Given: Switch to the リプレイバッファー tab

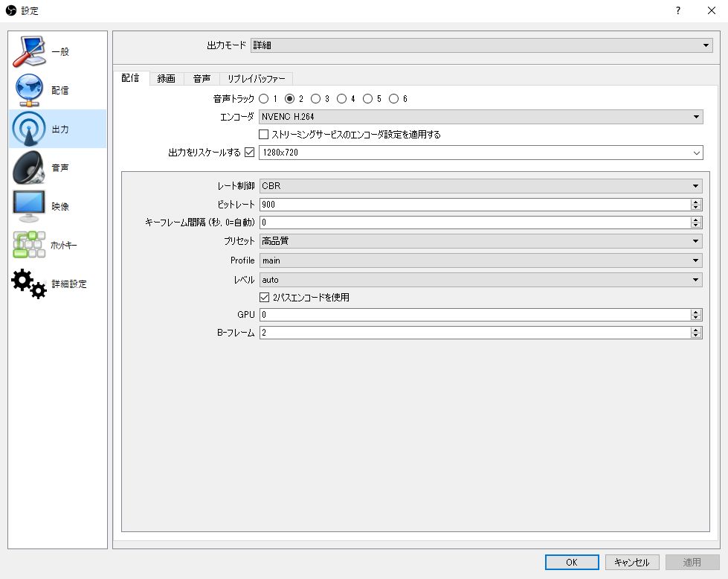Looking at the screenshot, I should [x=256, y=79].
